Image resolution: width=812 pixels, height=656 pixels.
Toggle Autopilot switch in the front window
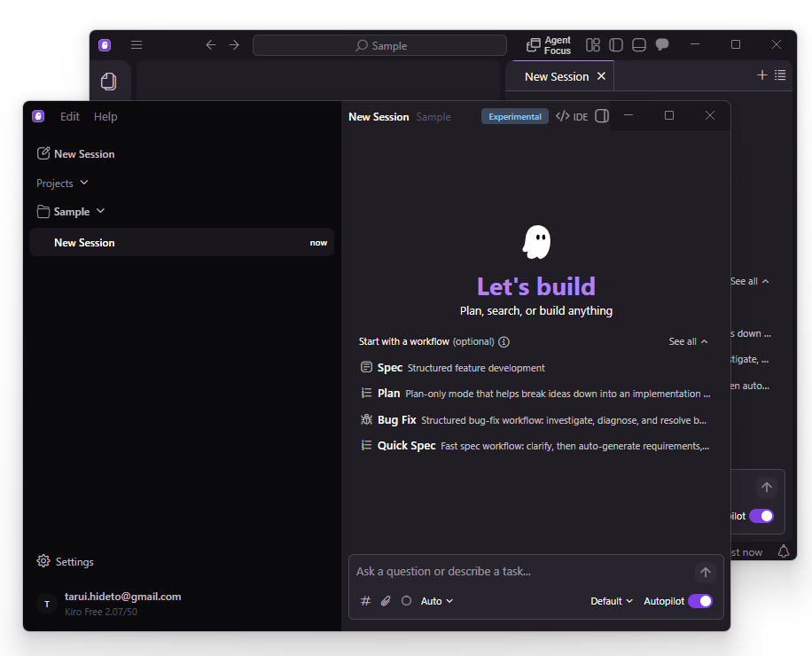point(700,601)
